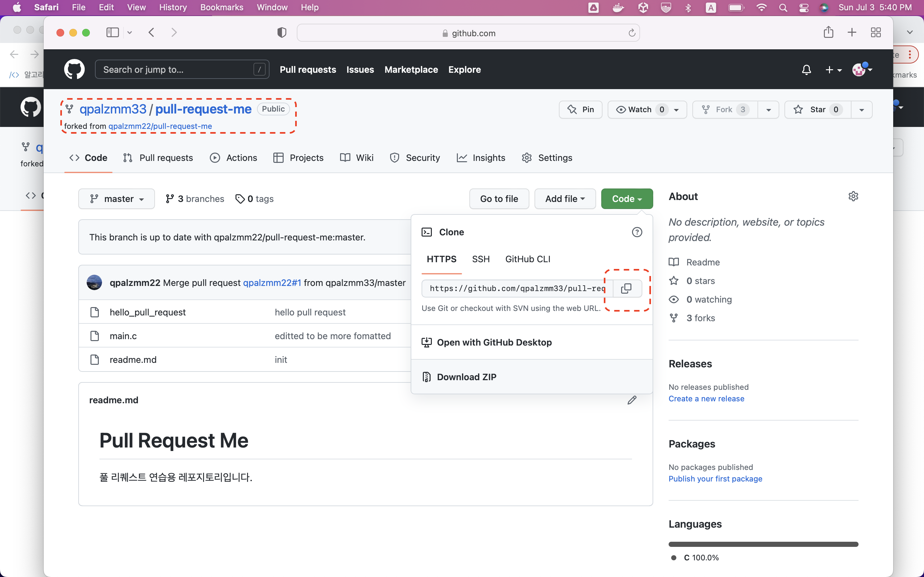
Task: Click the Clone help question mark icon
Action: coord(637,232)
